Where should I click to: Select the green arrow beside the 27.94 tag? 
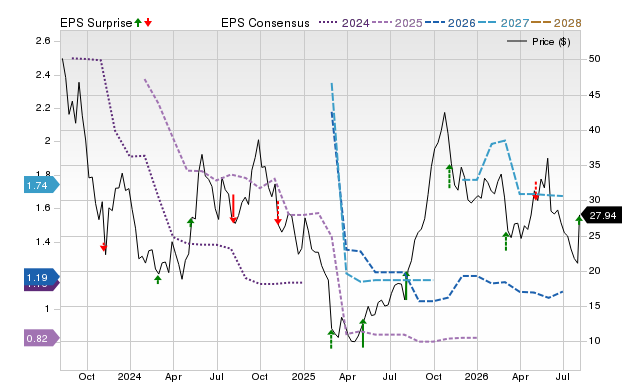coord(579,220)
